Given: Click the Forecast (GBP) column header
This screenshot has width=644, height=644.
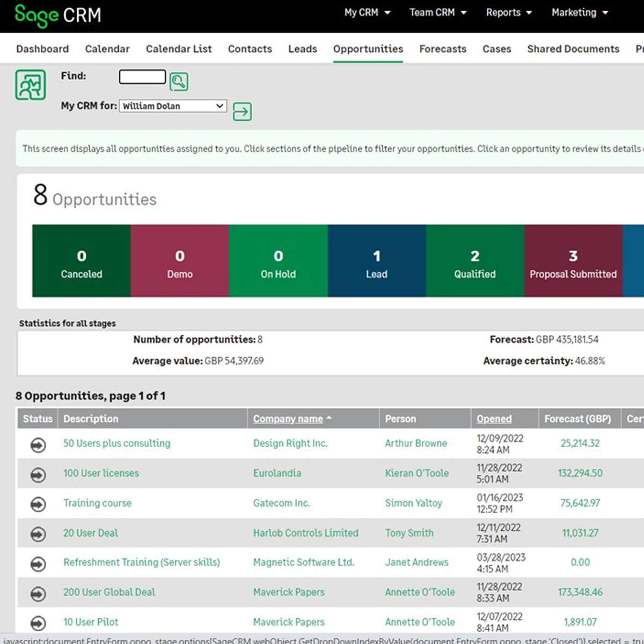Looking at the screenshot, I should pos(577,419).
